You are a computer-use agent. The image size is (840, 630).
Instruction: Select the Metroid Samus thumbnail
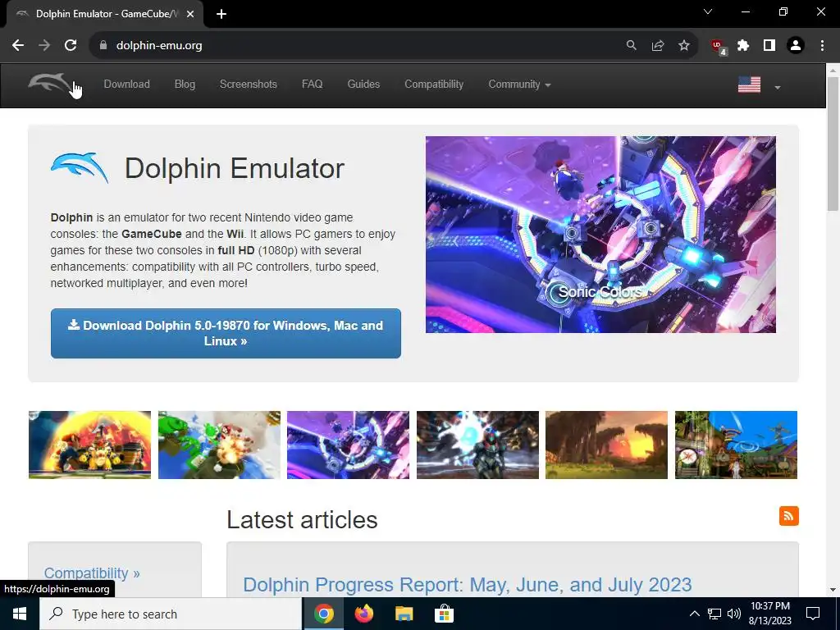tap(477, 445)
